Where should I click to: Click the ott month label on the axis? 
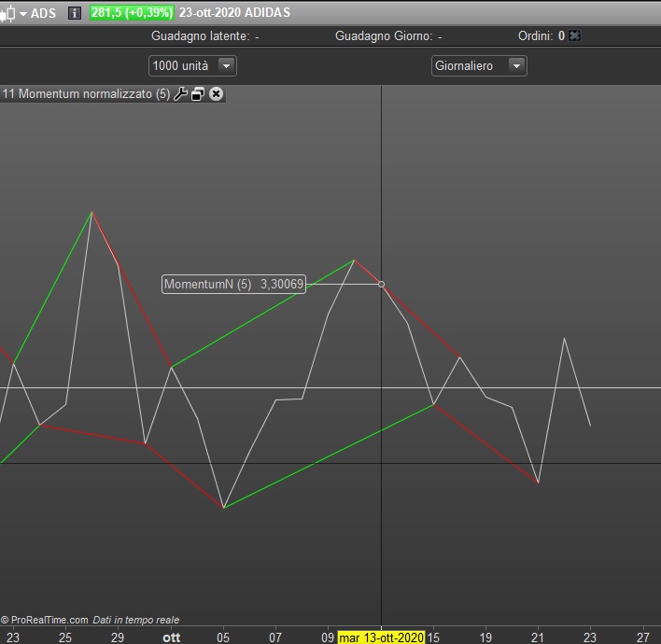[171, 637]
